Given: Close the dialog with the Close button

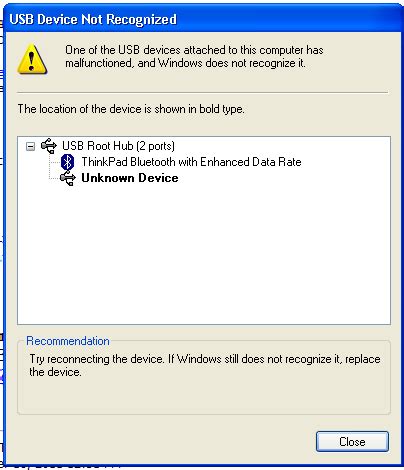Looking at the screenshot, I should pos(352,442).
